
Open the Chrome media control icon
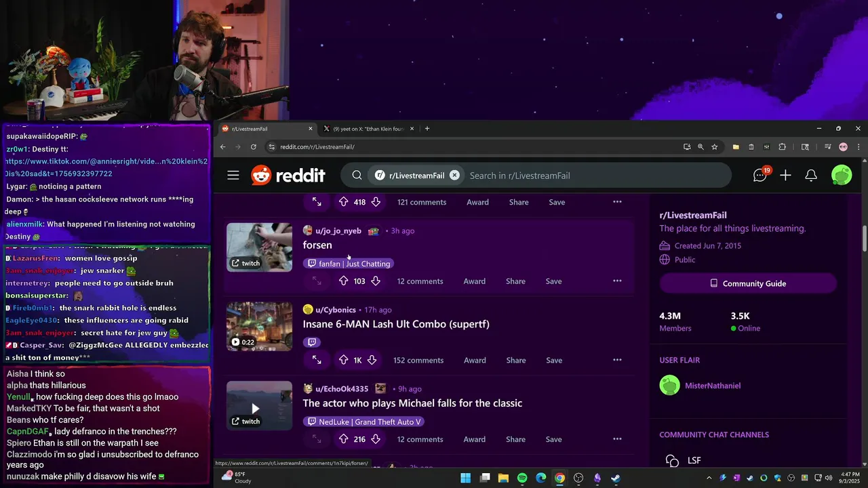(x=828, y=147)
